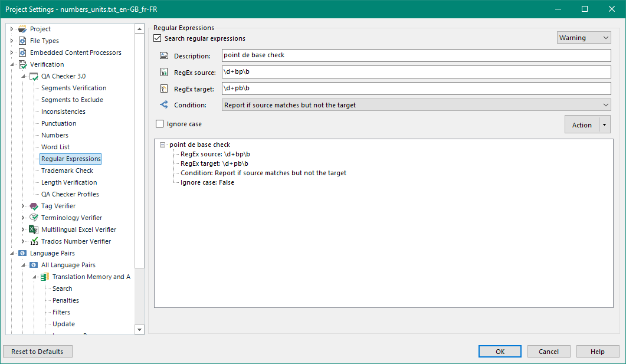This screenshot has height=364, width=626.
Task: Select Regular Expressions tree item
Action: [x=71, y=159]
